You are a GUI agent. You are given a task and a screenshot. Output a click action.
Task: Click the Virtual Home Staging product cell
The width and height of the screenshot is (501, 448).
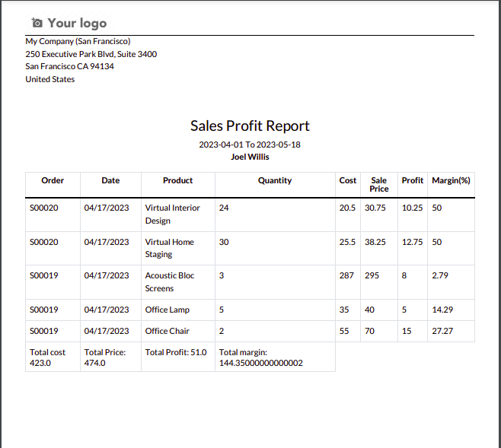(x=170, y=248)
